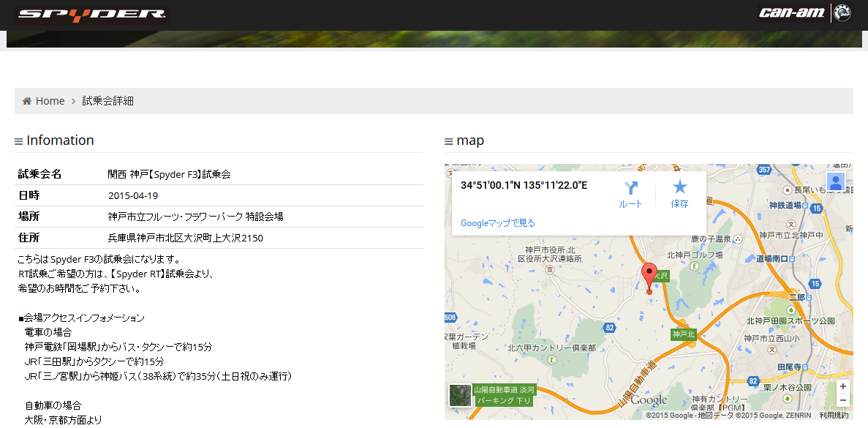Click the home icon in breadcrumb
Viewport: 868px width, 428px height.
tap(27, 101)
